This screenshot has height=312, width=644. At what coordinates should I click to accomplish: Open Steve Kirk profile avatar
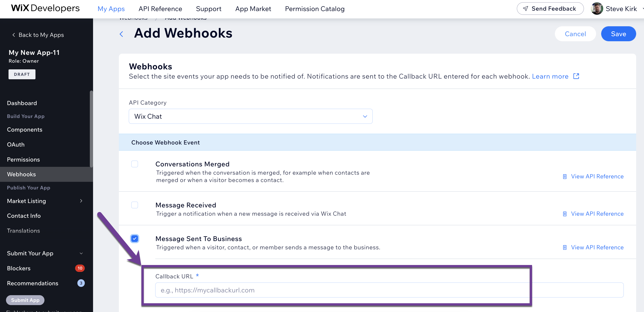click(597, 9)
